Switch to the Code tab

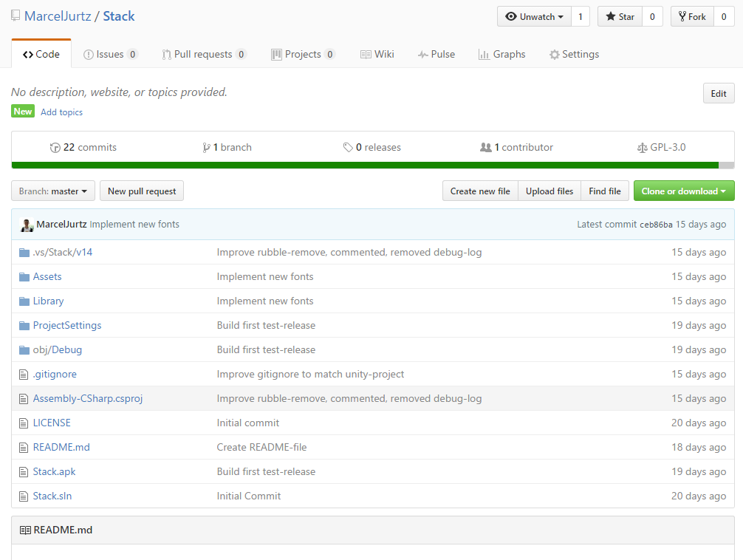tap(41, 54)
